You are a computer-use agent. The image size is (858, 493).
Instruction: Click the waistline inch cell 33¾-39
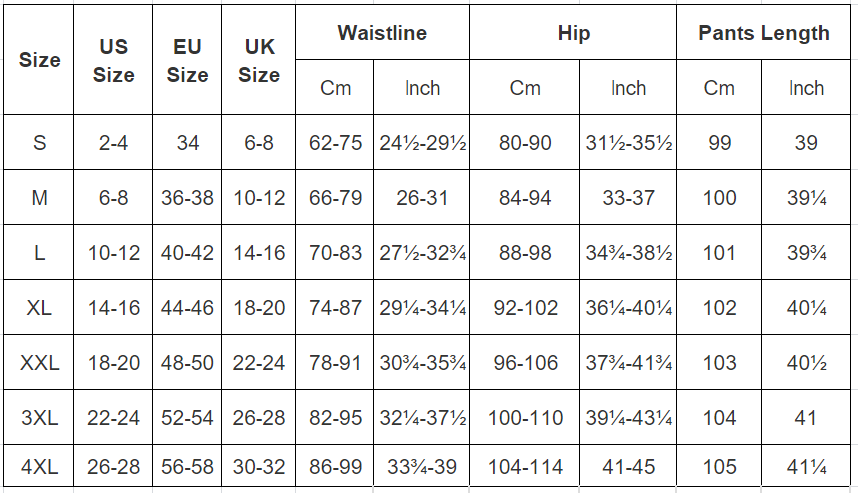(x=422, y=466)
